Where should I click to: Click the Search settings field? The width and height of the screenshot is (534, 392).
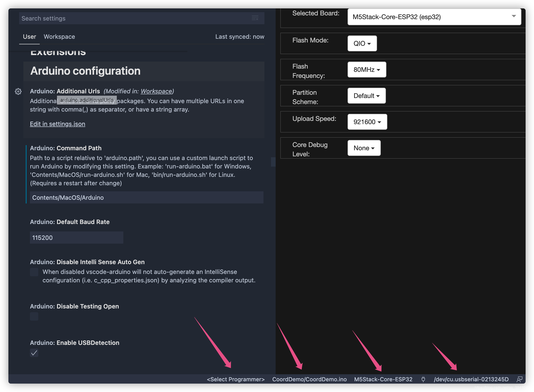pyautogui.click(x=133, y=18)
